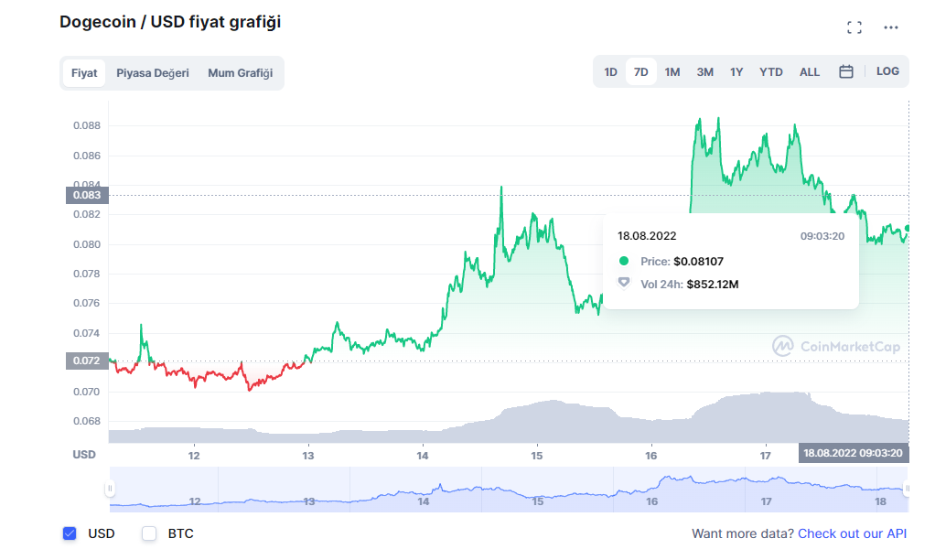
Task: Switch to the Mum Grafiği tab
Action: tap(240, 72)
